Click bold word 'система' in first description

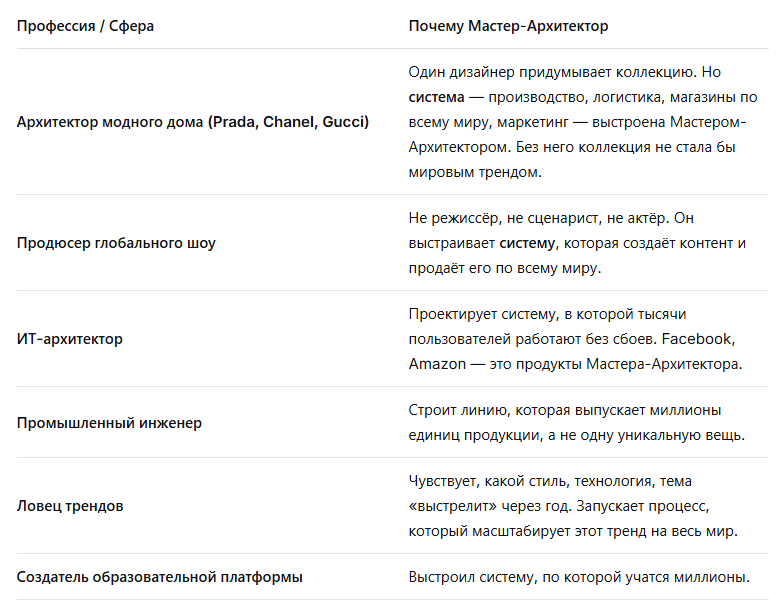tap(436, 97)
